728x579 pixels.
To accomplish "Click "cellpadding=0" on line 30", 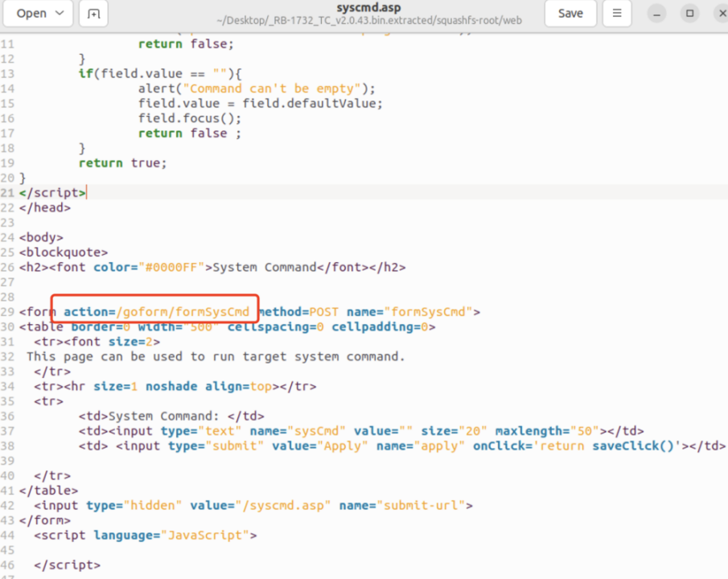I will pyautogui.click(x=380, y=326).
